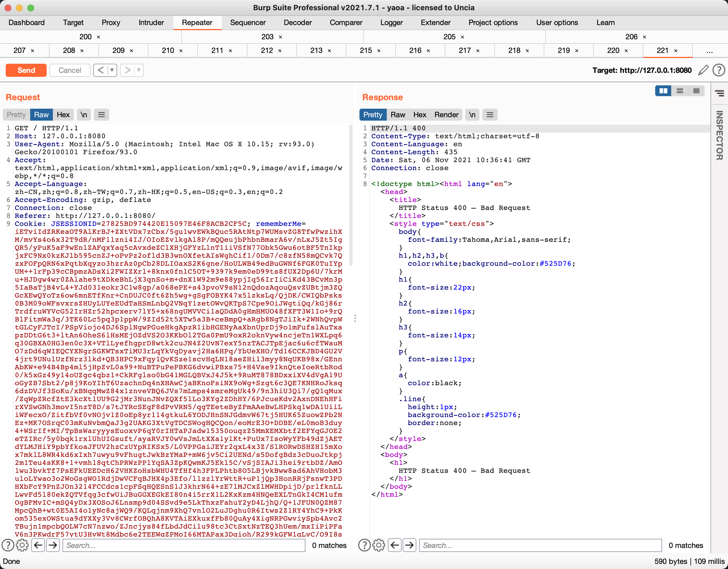Select side-by-side layout view icon
Screen dimensions: 728x569
click(x=663, y=91)
